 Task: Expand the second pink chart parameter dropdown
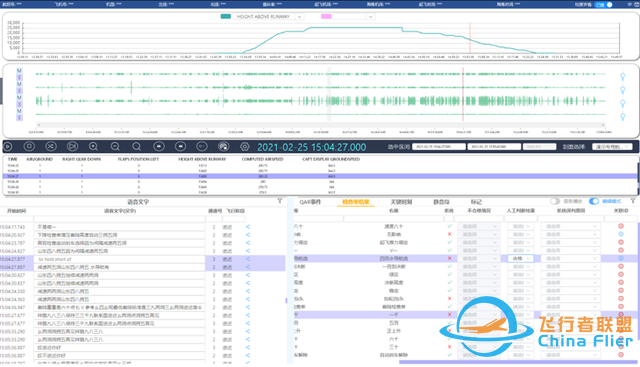370,17
